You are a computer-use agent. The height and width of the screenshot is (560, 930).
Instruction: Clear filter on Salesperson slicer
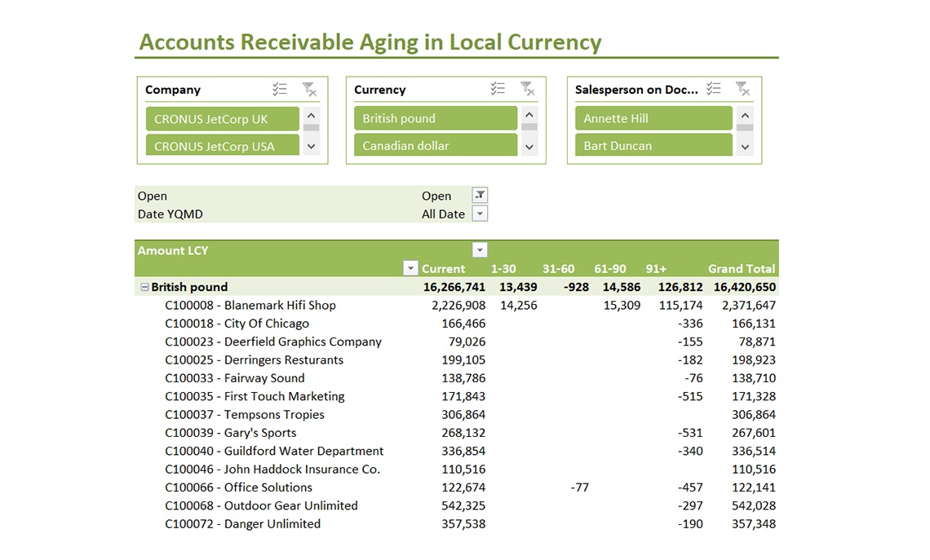[x=742, y=89]
